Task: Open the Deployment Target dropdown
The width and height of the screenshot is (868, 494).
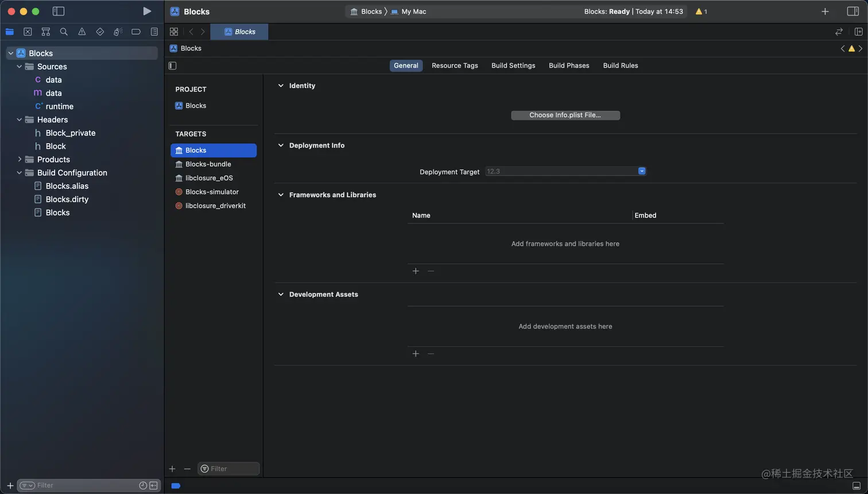Action: 642,171
